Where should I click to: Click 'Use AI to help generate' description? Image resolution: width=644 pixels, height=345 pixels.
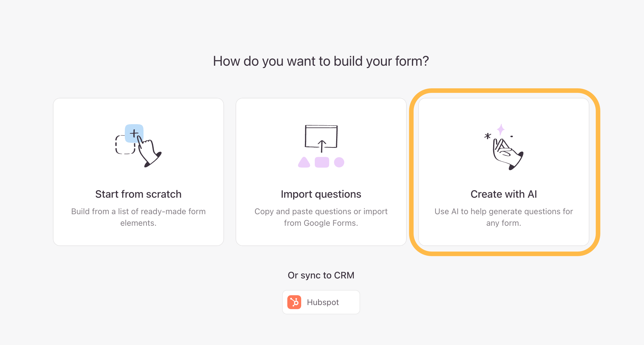click(x=504, y=217)
